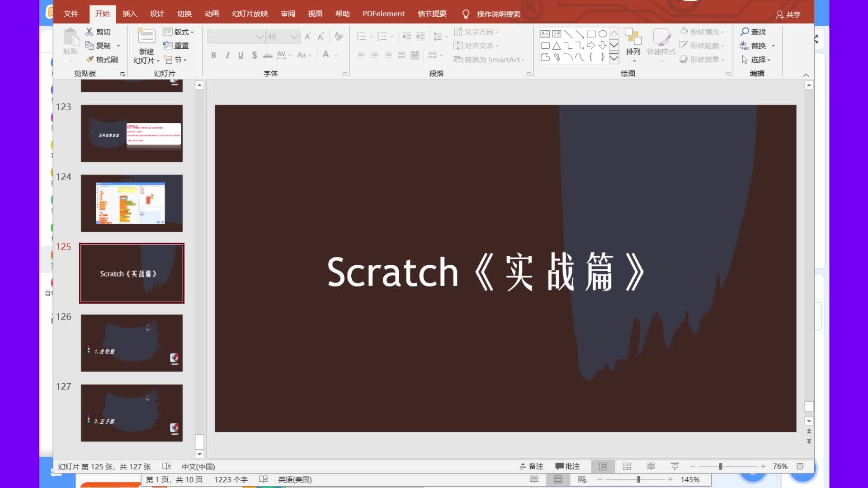Click the slide title Scratch《实战篇》
Screen dimensions: 868x488
click(x=486, y=272)
